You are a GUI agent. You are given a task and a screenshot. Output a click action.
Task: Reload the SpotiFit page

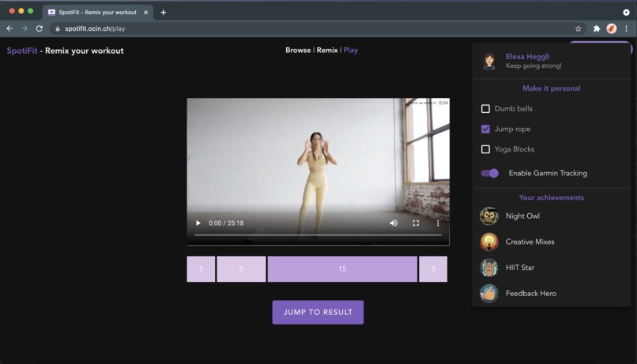tap(39, 28)
